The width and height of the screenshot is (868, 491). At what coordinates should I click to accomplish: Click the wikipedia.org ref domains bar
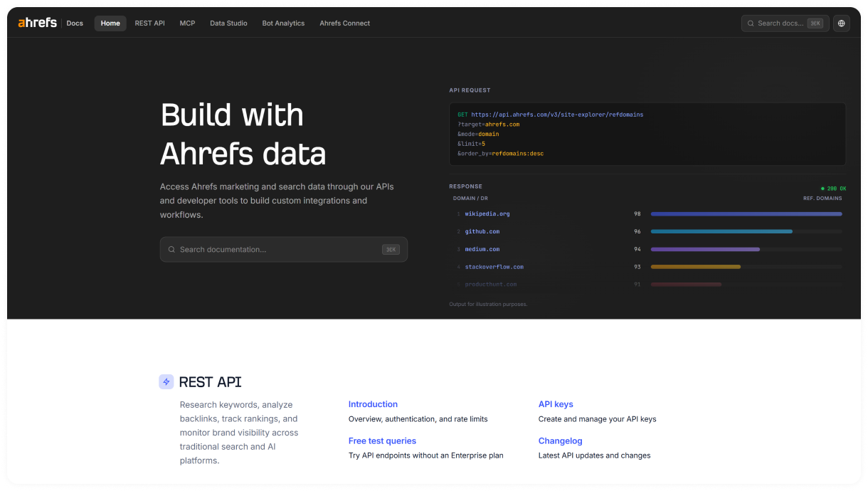746,213
